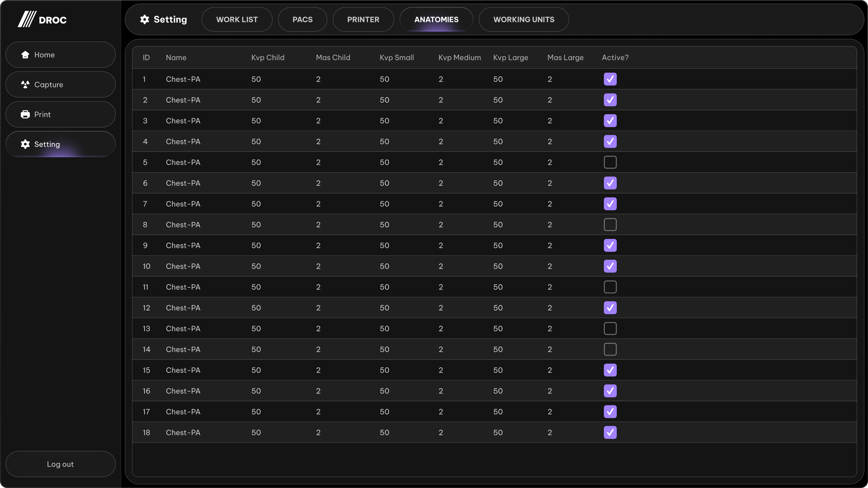Image resolution: width=868 pixels, height=488 pixels.
Task: Tick Active checkbox in row 11
Action: (x=610, y=287)
